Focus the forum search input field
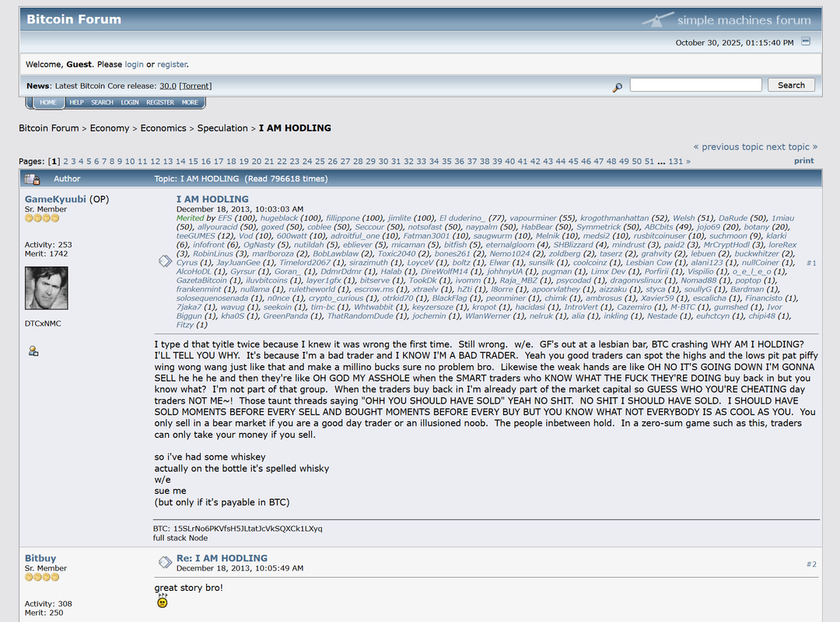The height and width of the screenshot is (622, 840). (695, 85)
